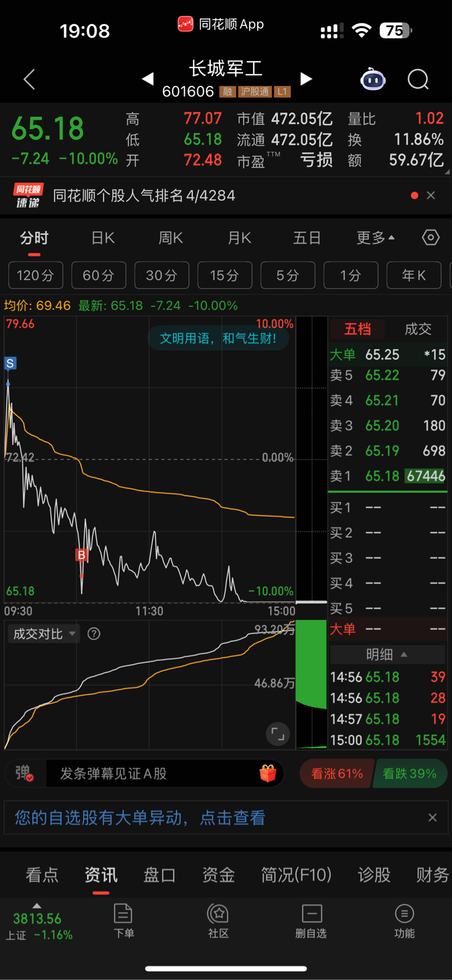Choose the 120分 period
The height and width of the screenshot is (980, 452).
tap(36, 275)
